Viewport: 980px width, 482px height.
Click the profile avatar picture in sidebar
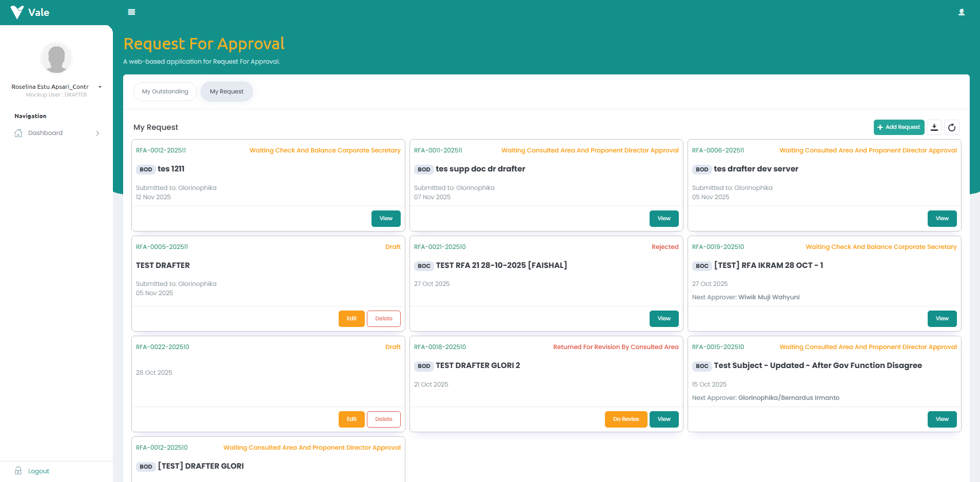[x=56, y=58]
